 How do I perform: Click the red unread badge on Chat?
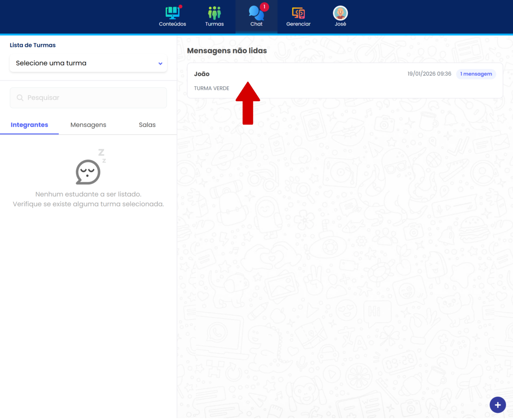click(264, 7)
